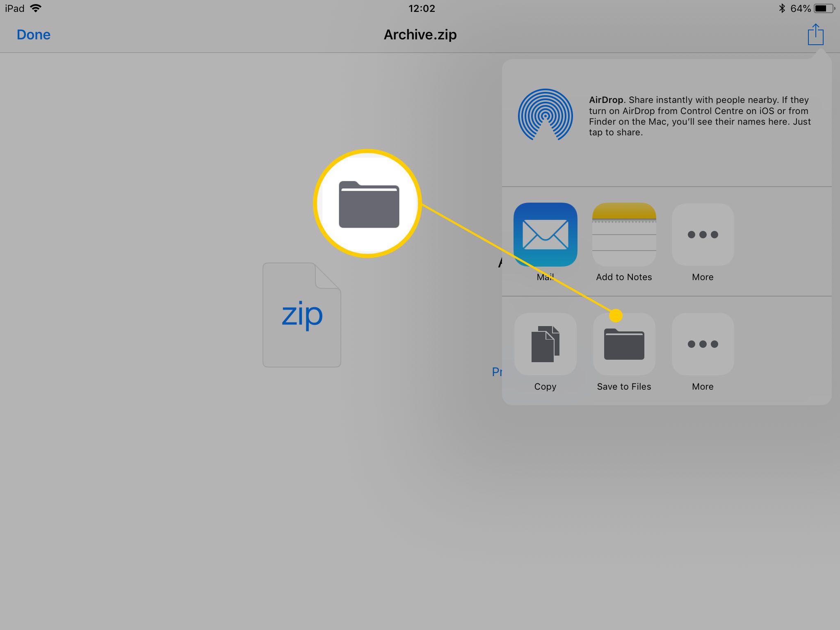This screenshot has width=840, height=630.
Task: Tap the Mail share icon
Action: click(x=545, y=235)
